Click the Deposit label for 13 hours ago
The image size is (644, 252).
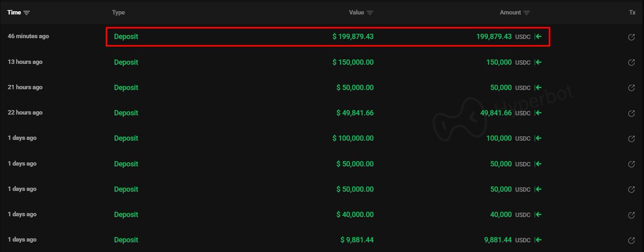126,62
